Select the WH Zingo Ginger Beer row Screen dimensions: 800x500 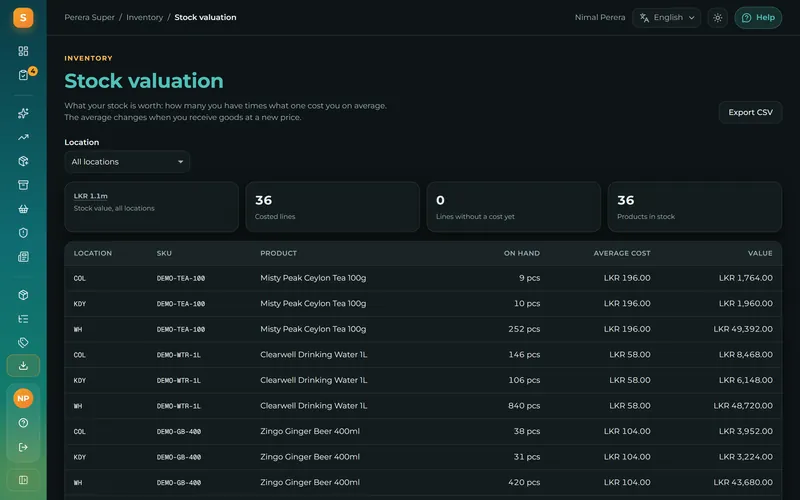point(423,483)
